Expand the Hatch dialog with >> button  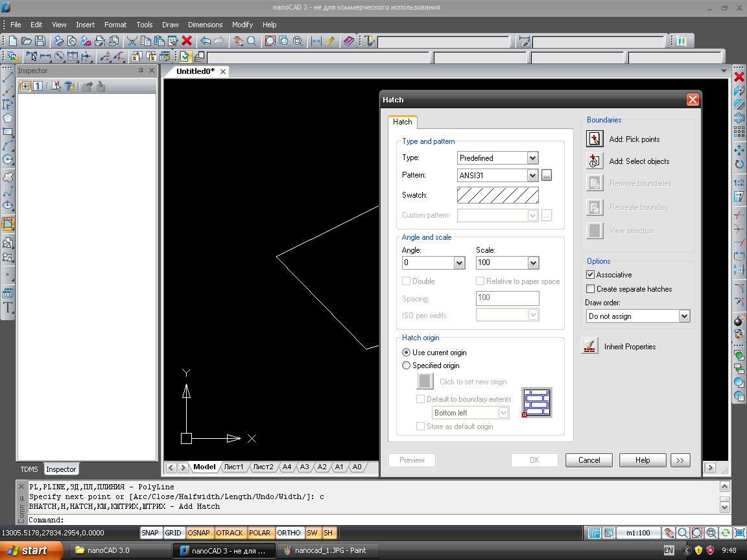(680, 460)
